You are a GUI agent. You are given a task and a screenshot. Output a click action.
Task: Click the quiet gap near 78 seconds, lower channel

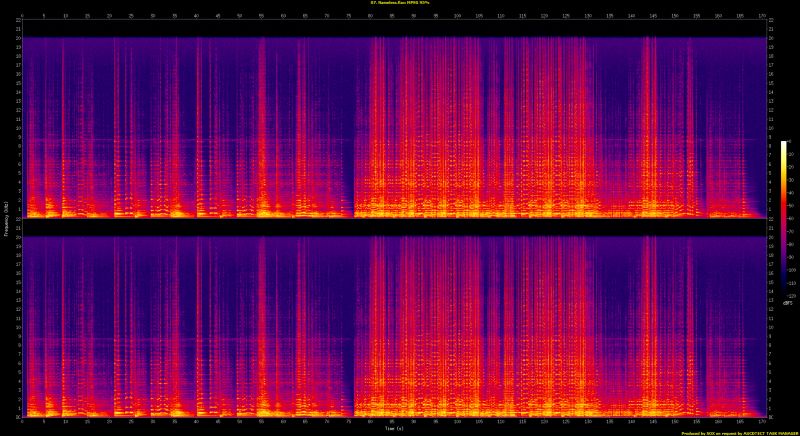pyautogui.click(x=361, y=330)
